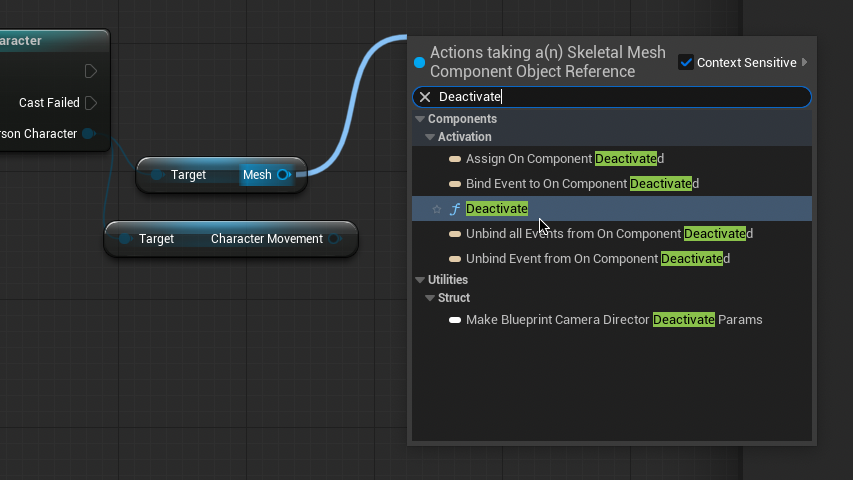Click the Mesh output pin
The image size is (853, 480).
pyautogui.click(x=283, y=175)
